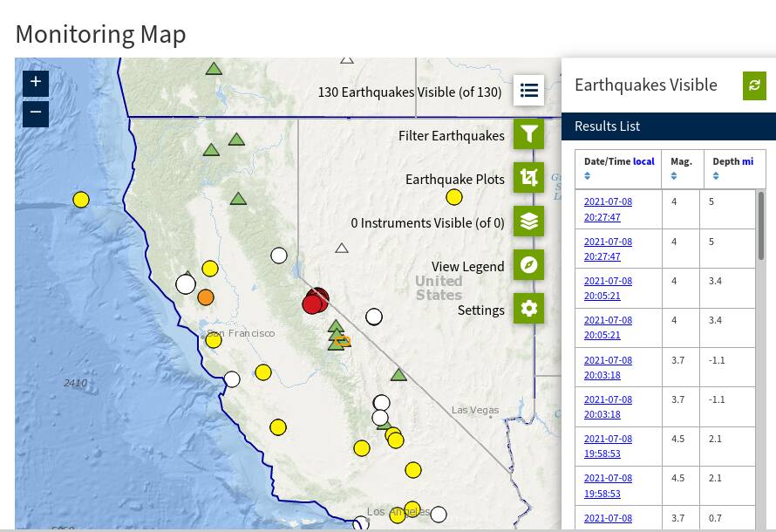Sort by Date/Time column arrows
Image resolution: width=776 pixels, height=532 pixels.
coord(588,175)
